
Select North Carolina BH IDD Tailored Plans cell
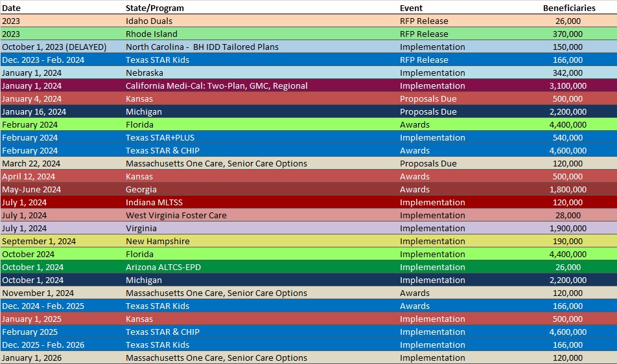[x=202, y=47]
